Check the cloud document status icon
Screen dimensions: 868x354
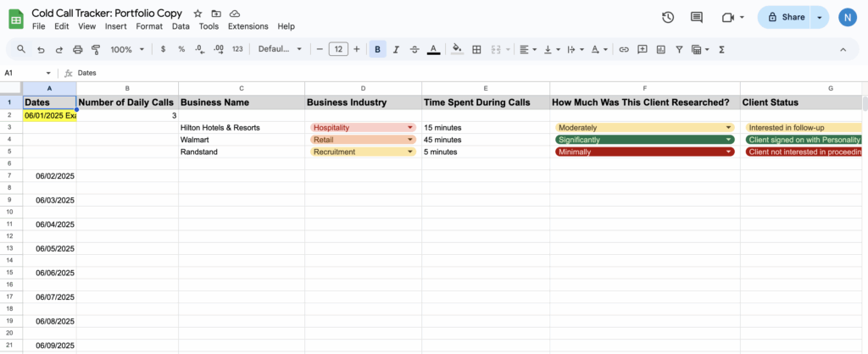tap(235, 14)
